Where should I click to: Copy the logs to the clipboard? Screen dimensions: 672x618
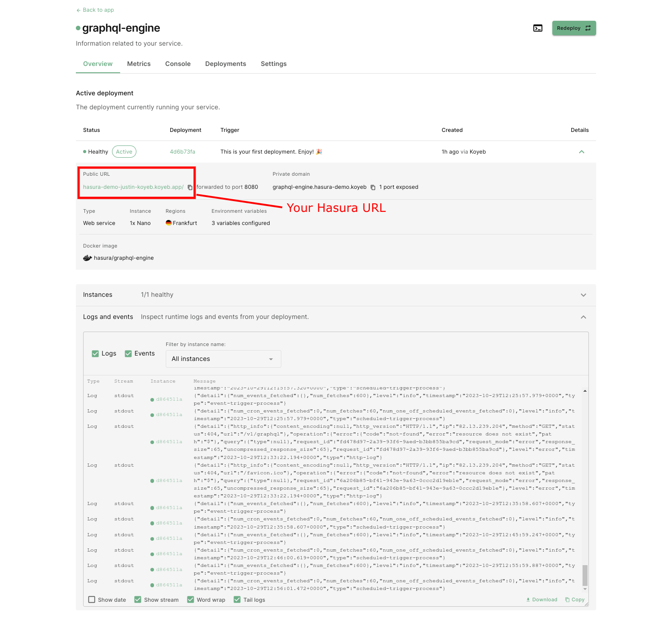pyautogui.click(x=574, y=599)
